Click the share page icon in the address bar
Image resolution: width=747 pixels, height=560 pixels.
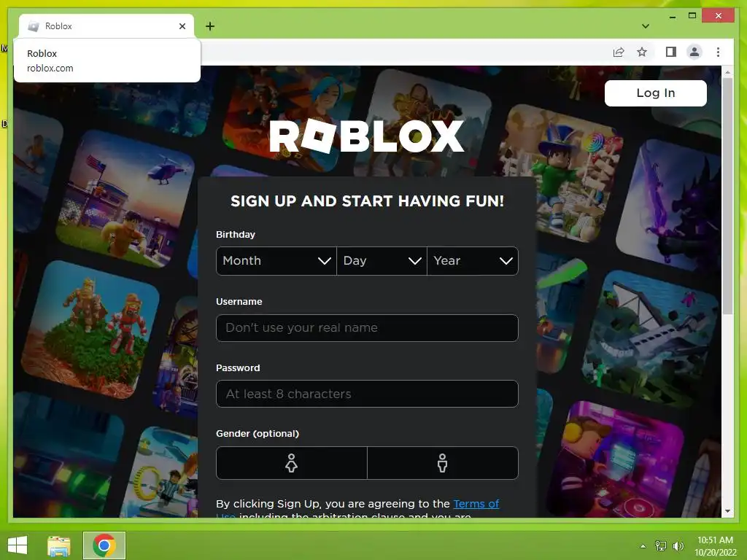tap(619, 52)
